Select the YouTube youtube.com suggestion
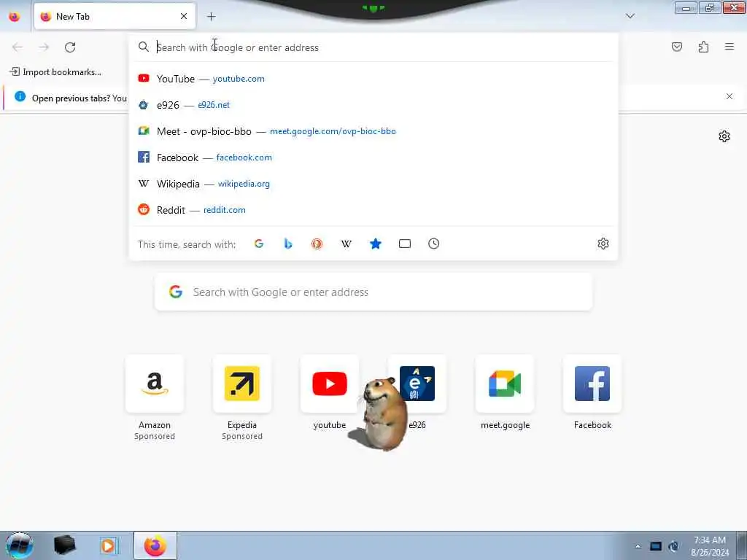This screenshot has height=560, width=747. click(x=373, y=79)
